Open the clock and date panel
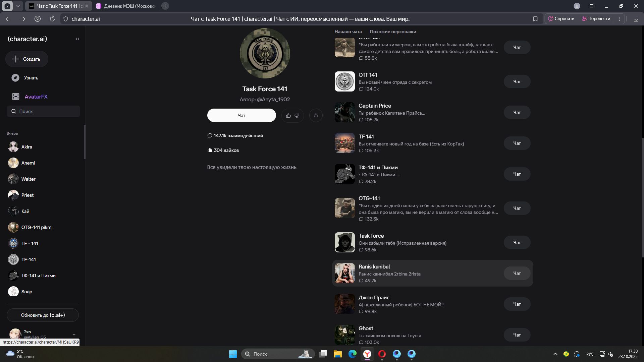The image size is (644, 362). pyautogui.click(x=628, y=354)
